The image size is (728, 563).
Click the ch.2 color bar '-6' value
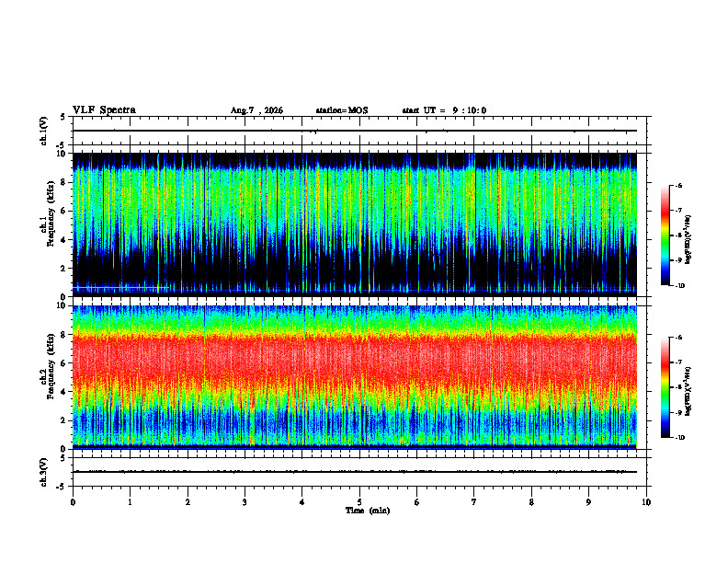pos(678,338)
